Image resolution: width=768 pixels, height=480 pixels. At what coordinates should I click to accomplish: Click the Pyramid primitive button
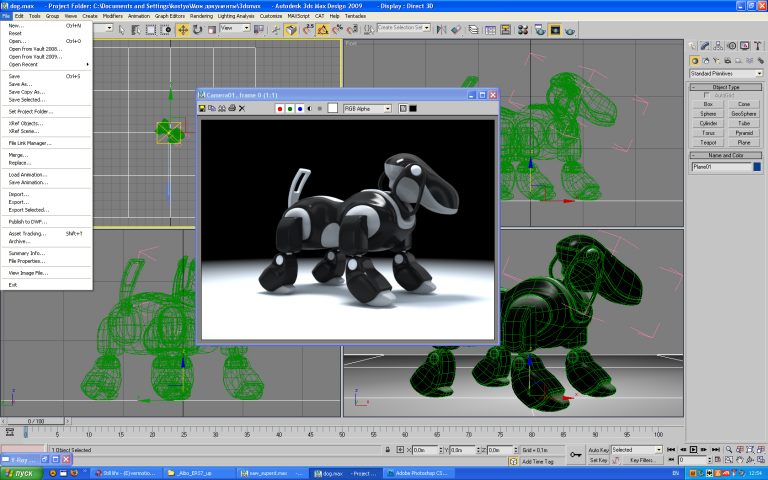(x=744, y=133)
